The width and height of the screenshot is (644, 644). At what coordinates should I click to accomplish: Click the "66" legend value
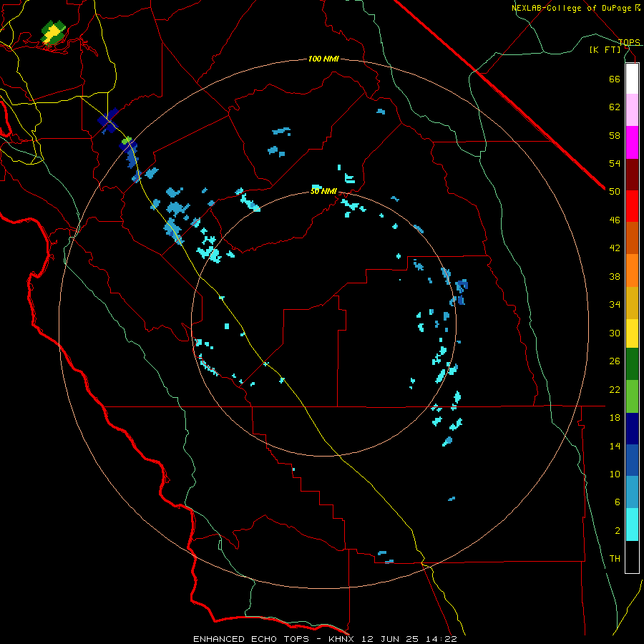615,79
